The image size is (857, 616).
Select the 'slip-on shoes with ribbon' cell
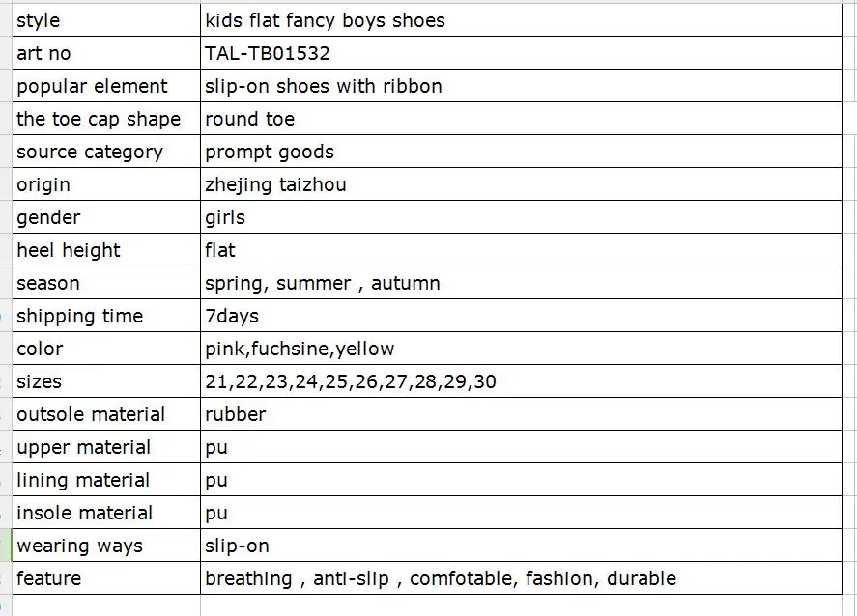(323, 86)
